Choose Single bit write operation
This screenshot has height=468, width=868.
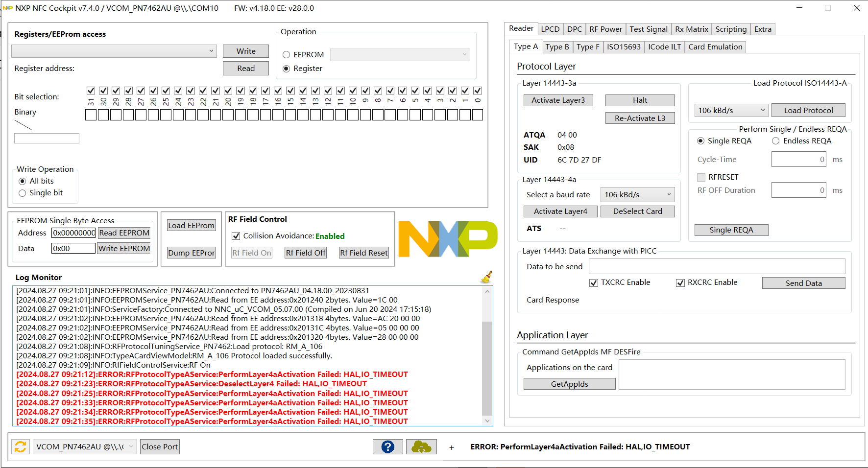point(22,193)
